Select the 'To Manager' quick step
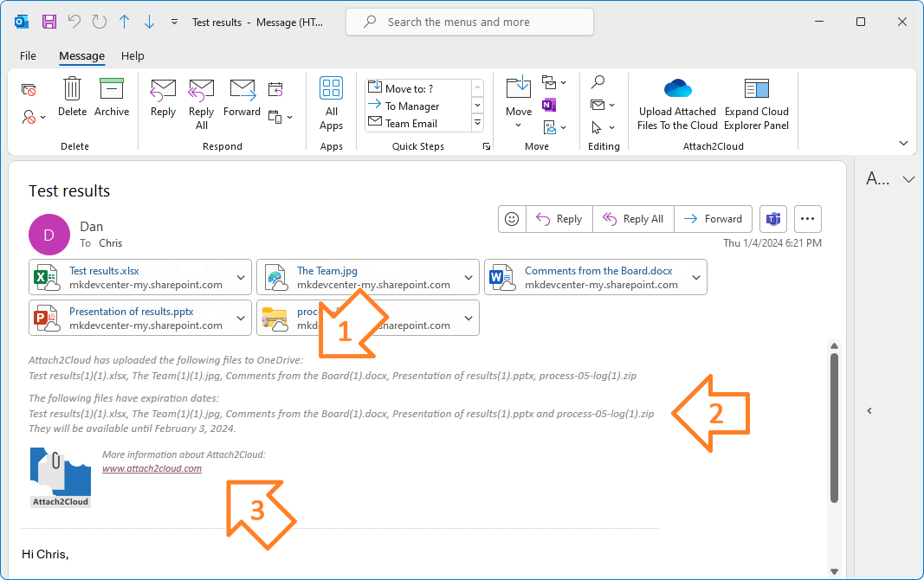This screenshot has height=580, width=924. 417,106
